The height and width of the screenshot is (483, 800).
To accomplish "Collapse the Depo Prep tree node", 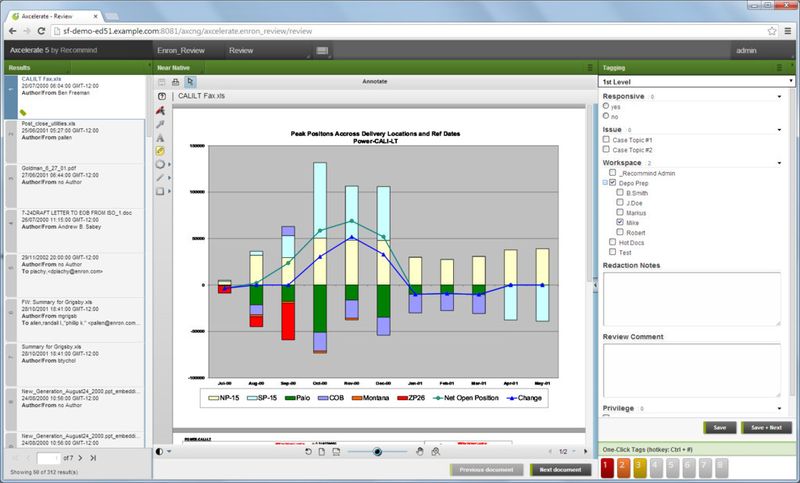I will pos(606,183).
